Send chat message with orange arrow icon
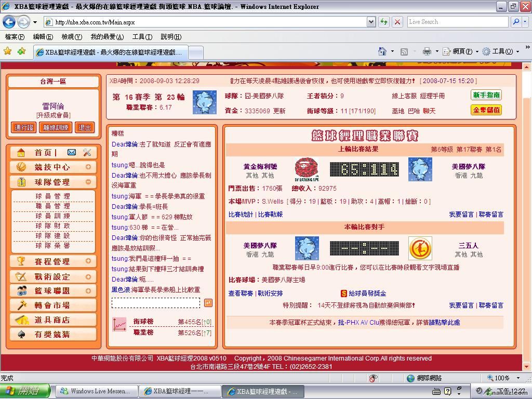 tap(208, 303)
